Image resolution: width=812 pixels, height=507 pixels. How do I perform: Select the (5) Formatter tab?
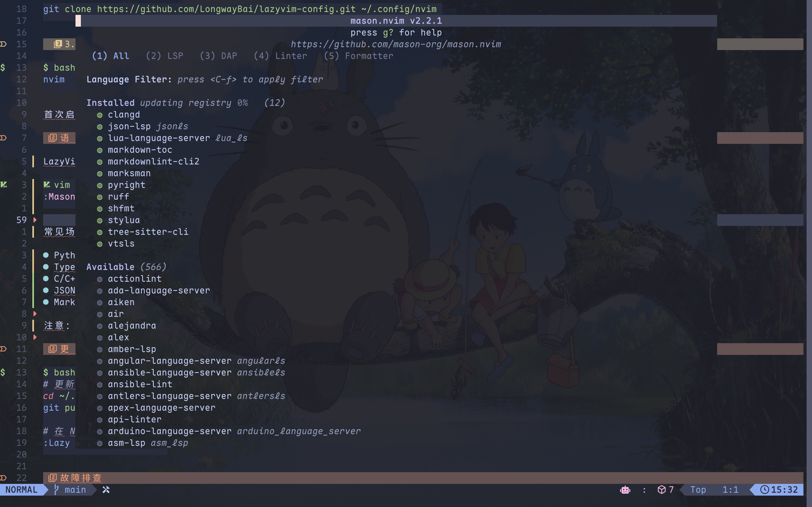(358, 56)
